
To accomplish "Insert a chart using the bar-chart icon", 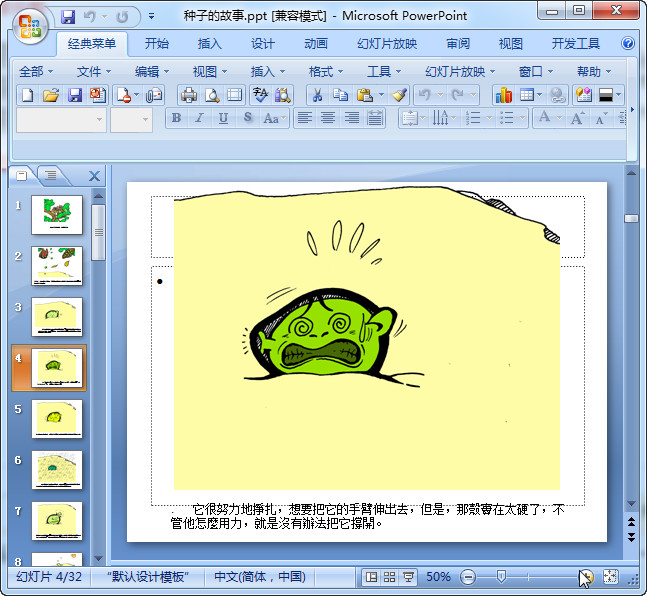I will click(504, 95).
